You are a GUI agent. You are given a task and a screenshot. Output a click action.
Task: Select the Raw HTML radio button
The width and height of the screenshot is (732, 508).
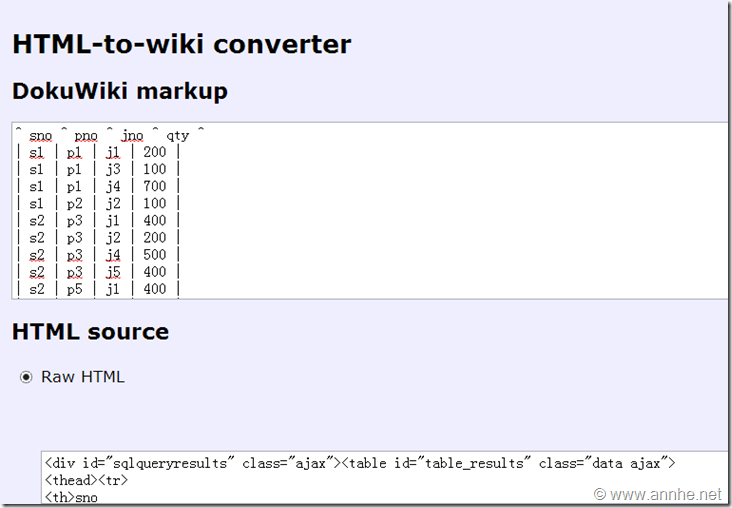coord(27,377)
